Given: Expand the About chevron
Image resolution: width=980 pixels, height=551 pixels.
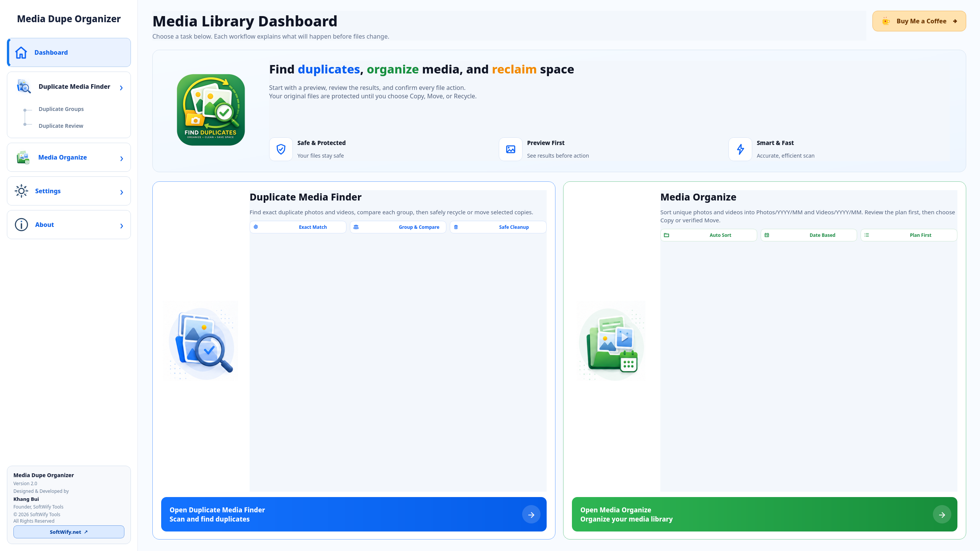Looking at the screenshot, I should click(122, 226).
